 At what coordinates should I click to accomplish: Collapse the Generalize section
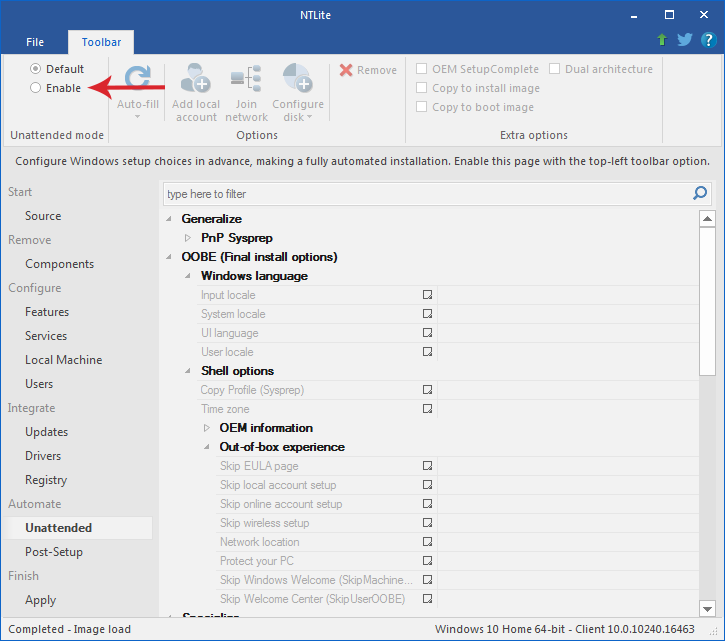coord(169,219)
